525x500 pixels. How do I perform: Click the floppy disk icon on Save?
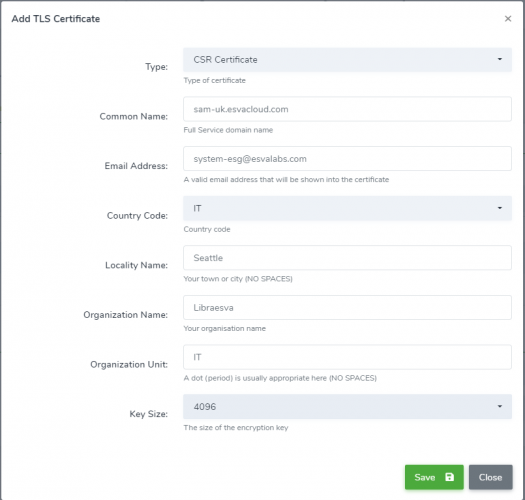point(449,477)
